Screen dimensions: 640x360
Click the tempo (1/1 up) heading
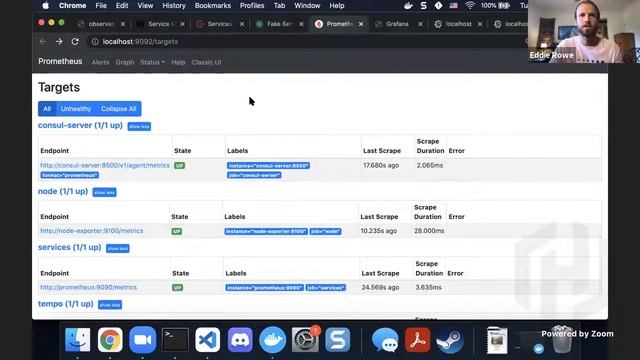66,304
